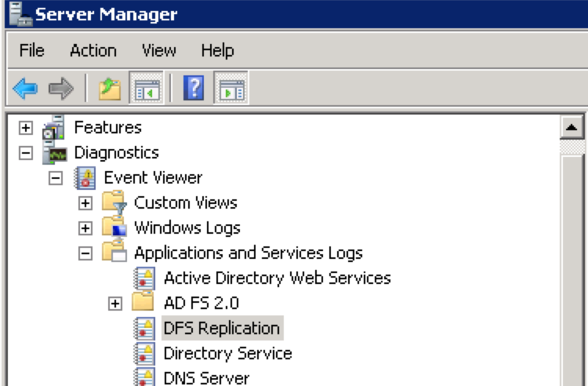Go up one level folder icon
This screenshot has height=386, width=588.
[110, 89]
